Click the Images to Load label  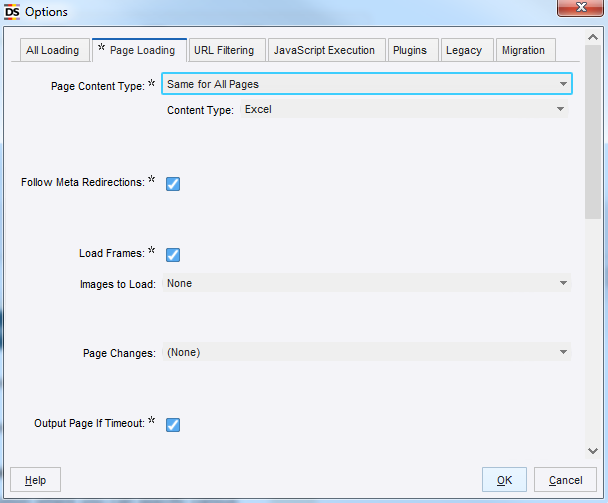pyautogui.click(x=118, y=284)
